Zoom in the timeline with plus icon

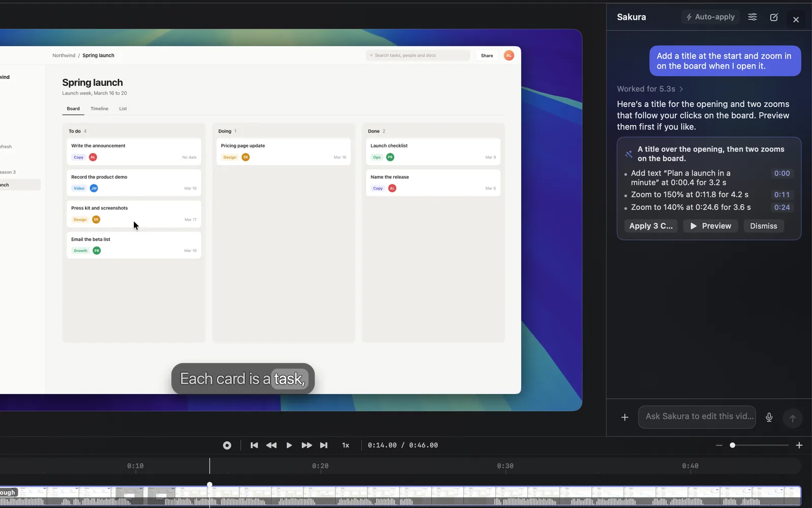(799, 446)
